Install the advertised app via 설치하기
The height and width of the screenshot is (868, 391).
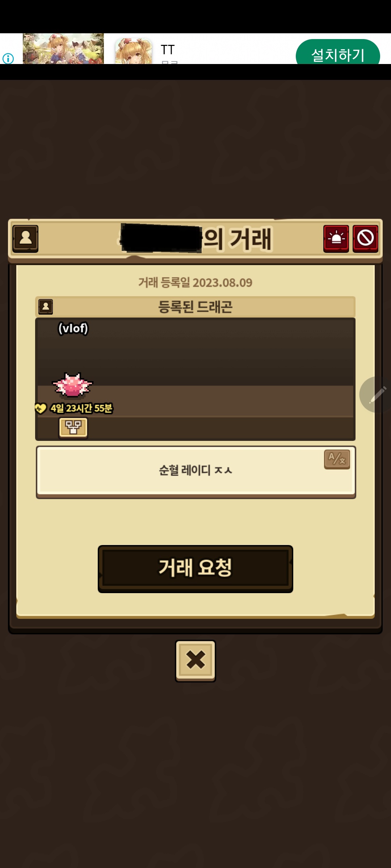tap(338, 53)
